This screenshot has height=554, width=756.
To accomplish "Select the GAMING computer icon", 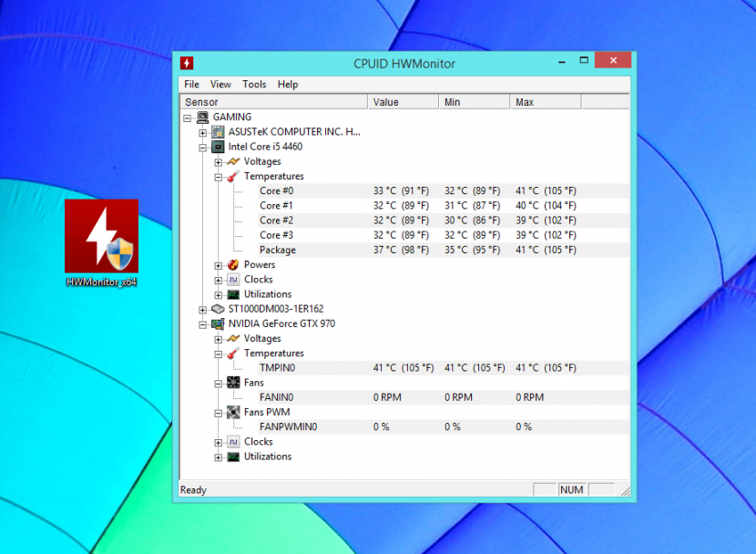I will tap(203, 118).
